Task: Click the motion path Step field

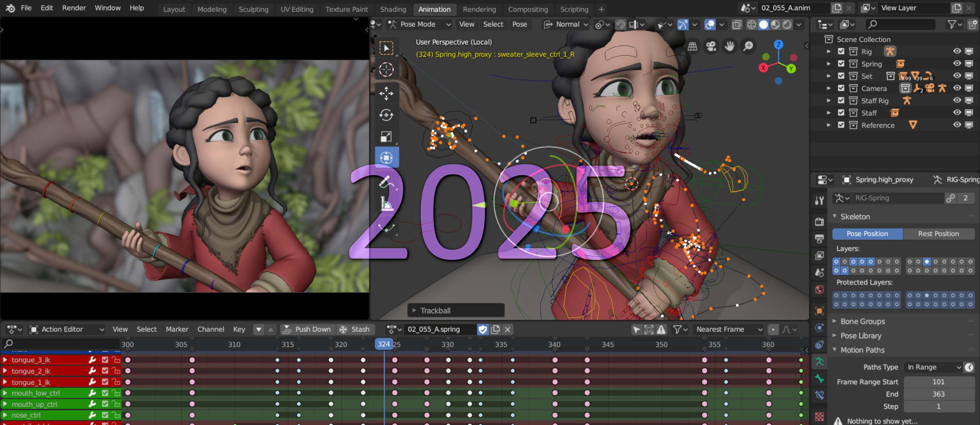Action: coord(938,406)
